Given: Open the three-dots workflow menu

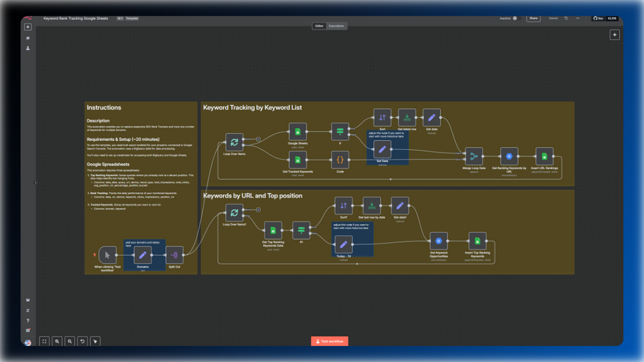Looking at the screenshot, I should click(577, 19).
